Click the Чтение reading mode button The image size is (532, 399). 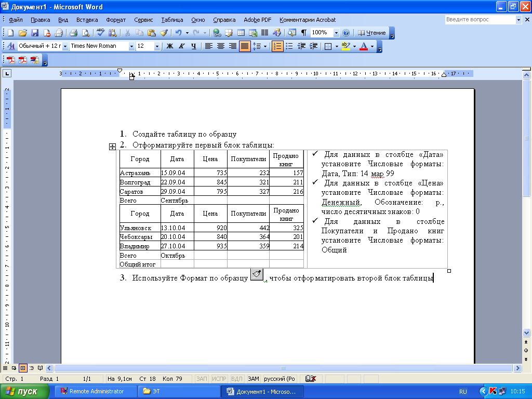click(x=372, y=33)
